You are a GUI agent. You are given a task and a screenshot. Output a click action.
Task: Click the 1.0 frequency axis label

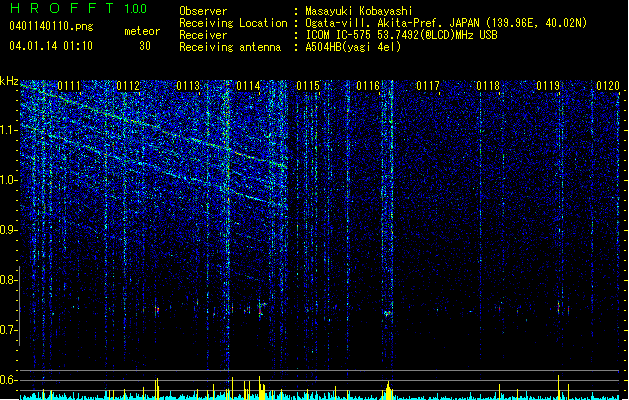click(9, 181)
